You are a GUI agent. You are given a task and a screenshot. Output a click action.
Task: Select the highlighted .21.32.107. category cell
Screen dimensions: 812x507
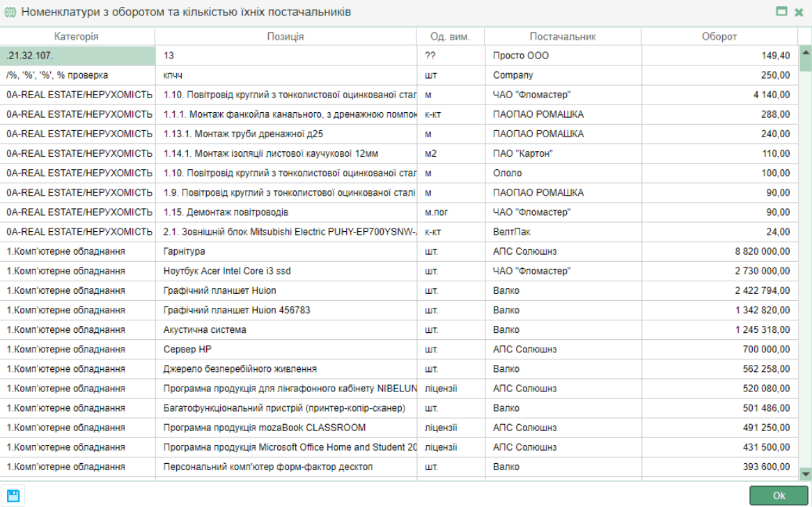click(x=77, y=56)
